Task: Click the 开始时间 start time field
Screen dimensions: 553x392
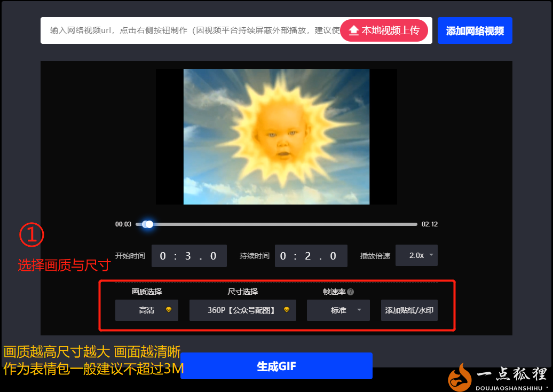Action: tap(189, 256)
